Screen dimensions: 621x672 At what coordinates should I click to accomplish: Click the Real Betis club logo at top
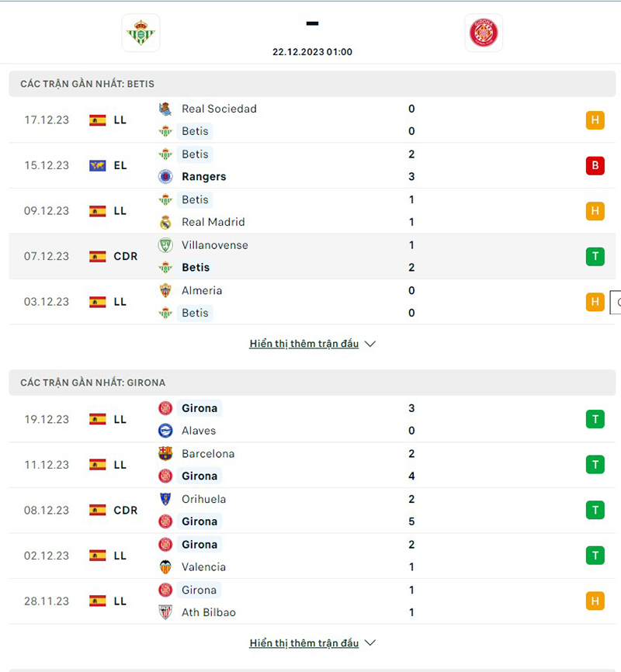pyautogui.click(x=141, y=33)
